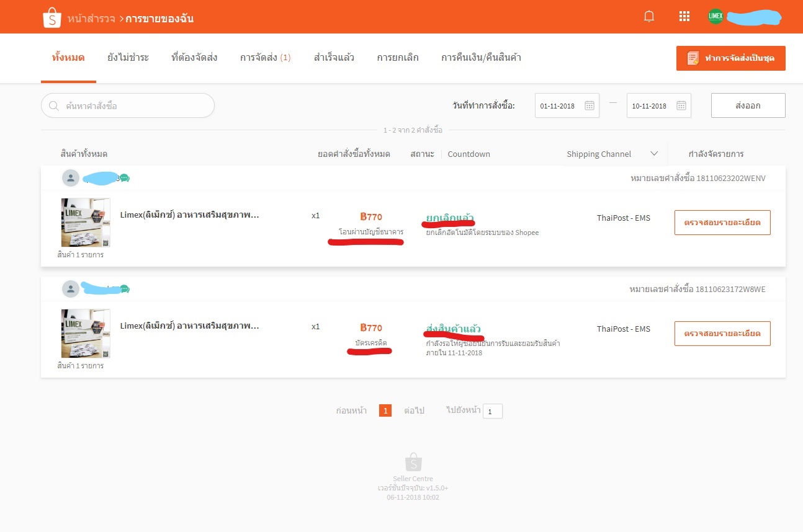Image resolution: width=803 pixels, height=532 pixels.
Task: Click ฿770 price of the shipped order
Action: pos(371,328)
